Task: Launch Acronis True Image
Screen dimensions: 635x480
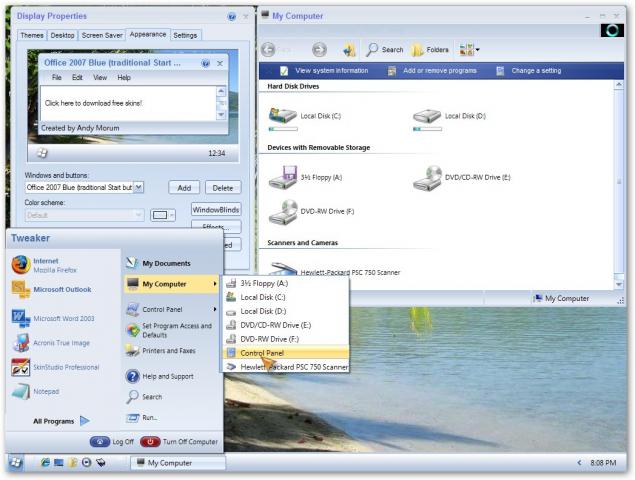Action: point(51,343)
